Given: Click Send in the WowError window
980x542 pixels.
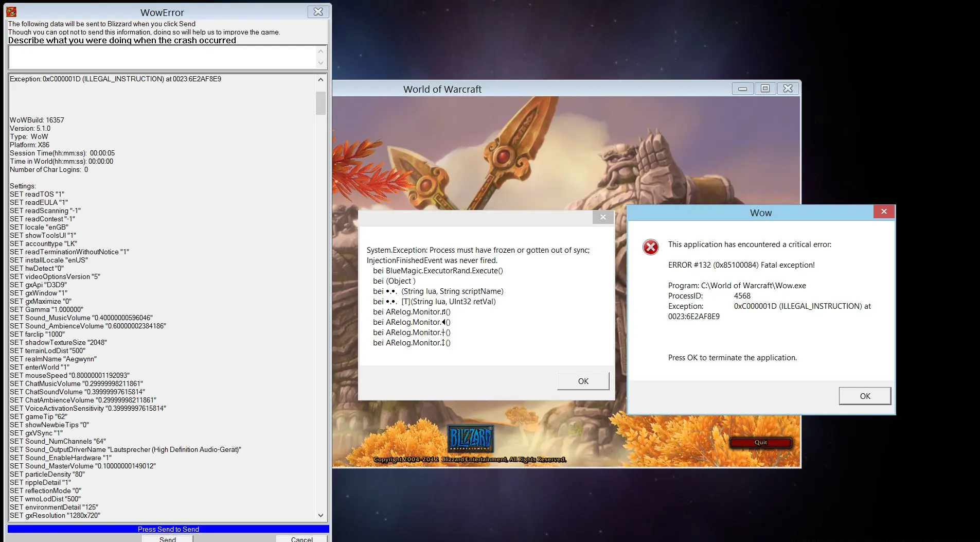Looking at the screenshot, I should [x=168, y=538].
